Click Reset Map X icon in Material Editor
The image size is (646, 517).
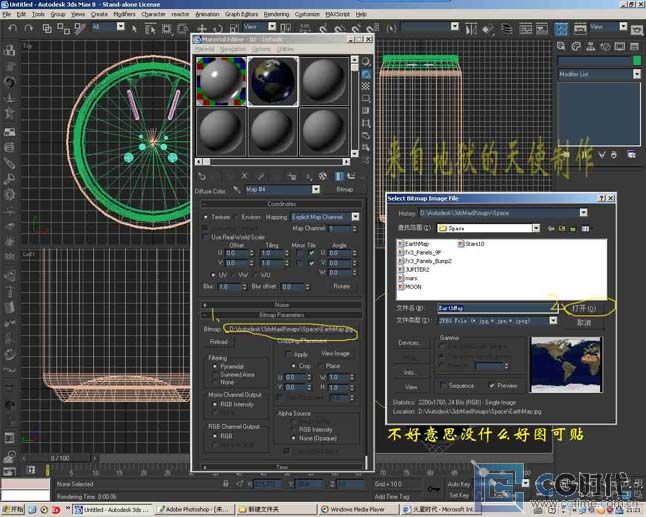click(244, 176)
